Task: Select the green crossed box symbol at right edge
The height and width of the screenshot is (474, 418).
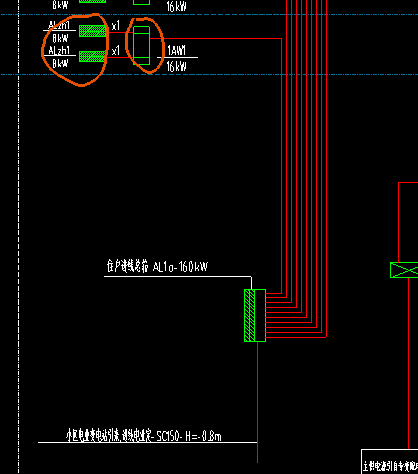Action: (x=404, y=270)
